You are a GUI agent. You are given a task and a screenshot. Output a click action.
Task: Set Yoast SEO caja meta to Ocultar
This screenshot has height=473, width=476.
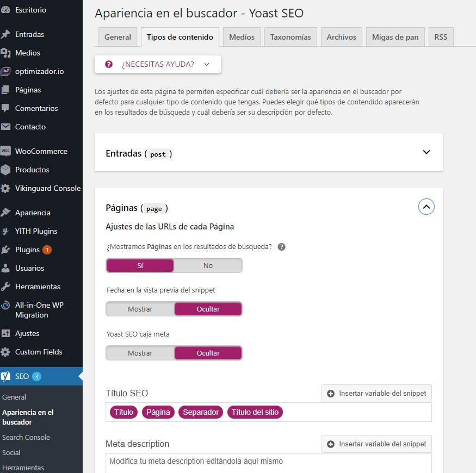click(208, 353)
